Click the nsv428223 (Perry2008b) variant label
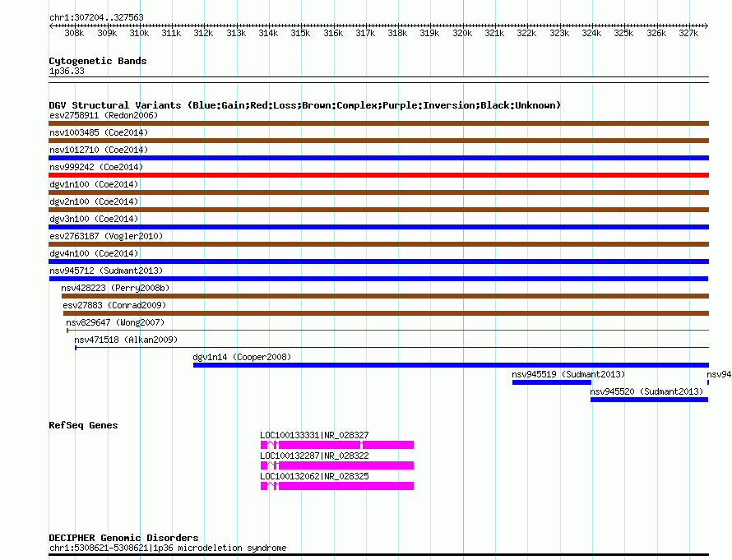Screen dimensions: 732x560 pyautogui.click(x=115, y=288)
